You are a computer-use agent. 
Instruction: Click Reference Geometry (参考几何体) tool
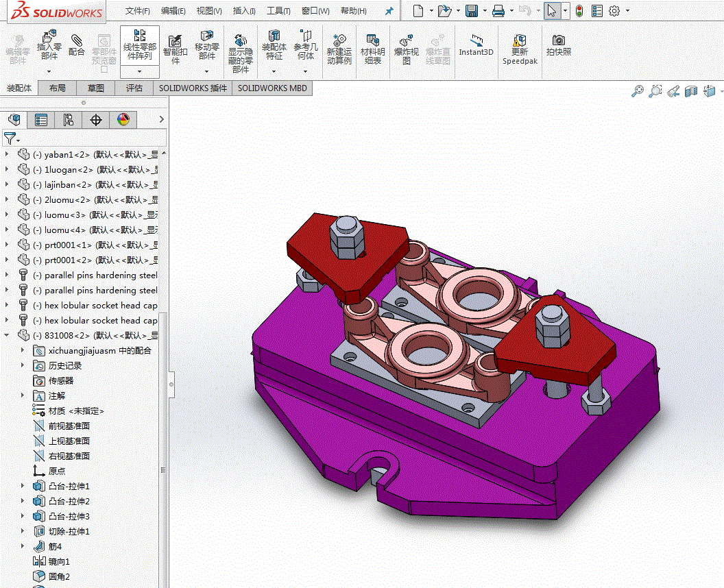tap(306, 45)
